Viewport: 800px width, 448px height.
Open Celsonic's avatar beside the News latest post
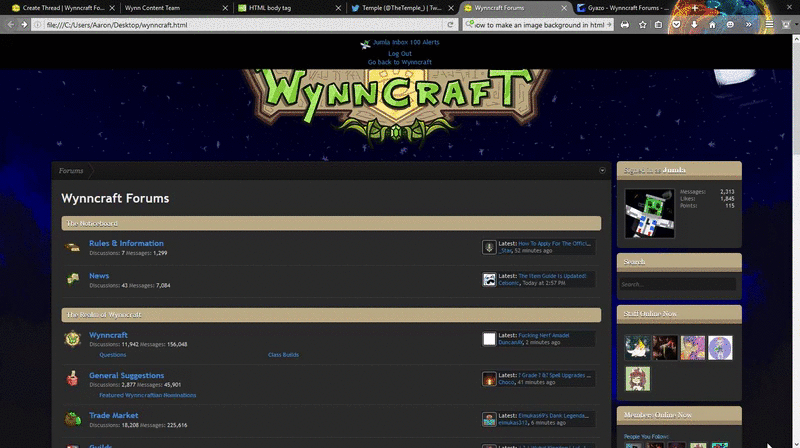489,279
